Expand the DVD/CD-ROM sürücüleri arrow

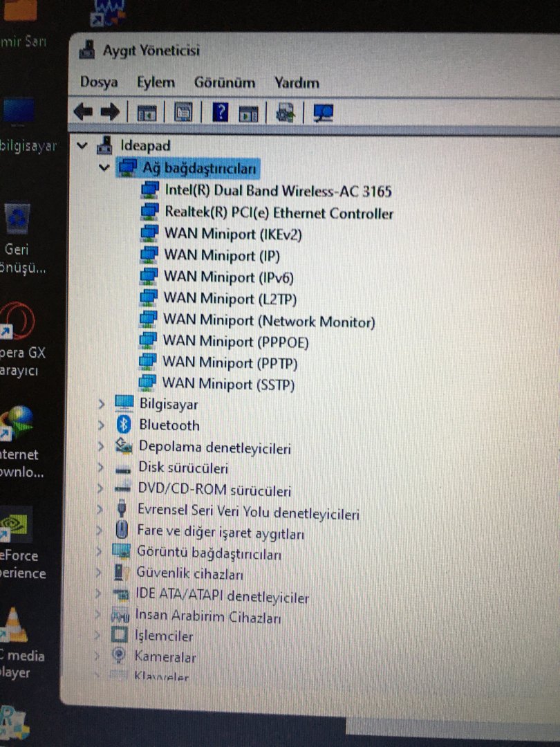[100, 488]
